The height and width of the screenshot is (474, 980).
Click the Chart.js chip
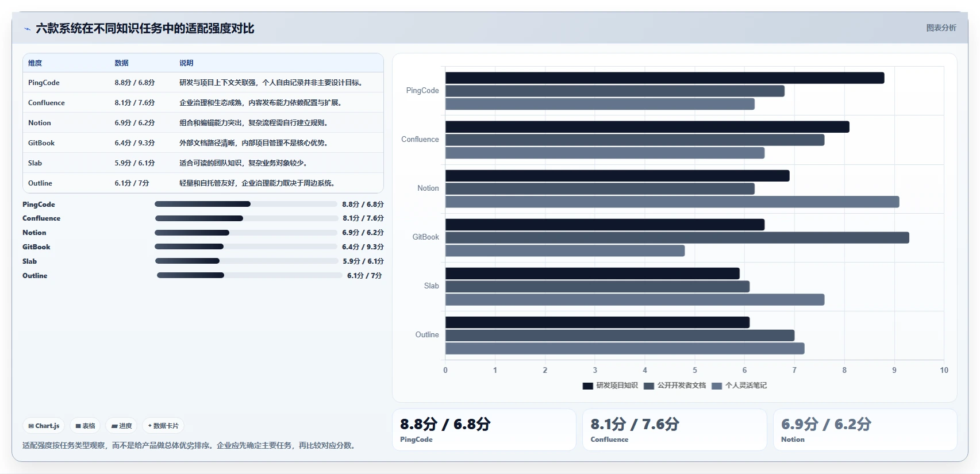44,426
